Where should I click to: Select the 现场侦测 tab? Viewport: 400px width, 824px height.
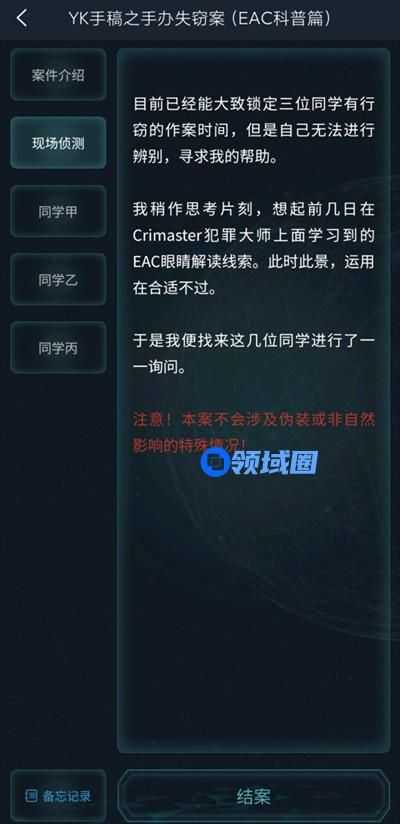click(58, 143)
